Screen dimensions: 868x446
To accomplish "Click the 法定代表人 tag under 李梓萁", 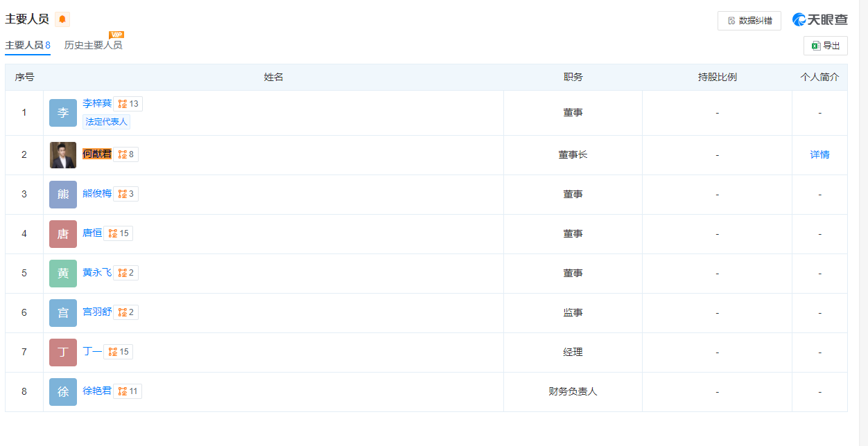I will tap(106, 122).
